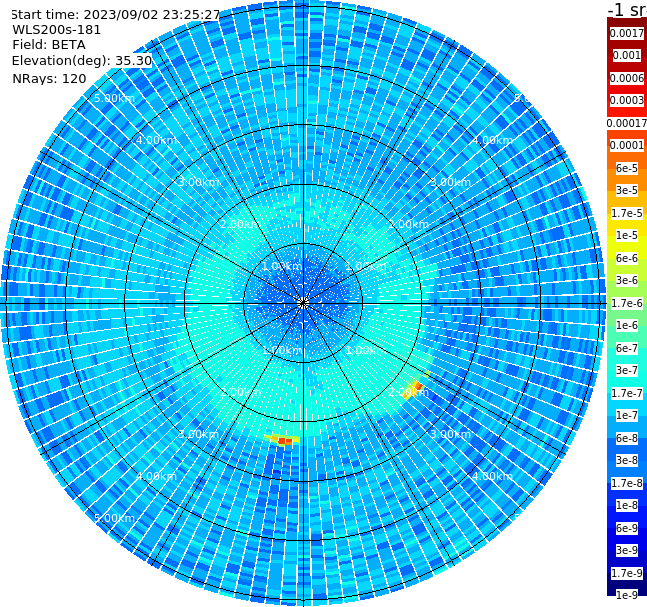
Task: Click the northeast 4.00km range ring label
Action: pyautogui.click(x=492, y=140)
